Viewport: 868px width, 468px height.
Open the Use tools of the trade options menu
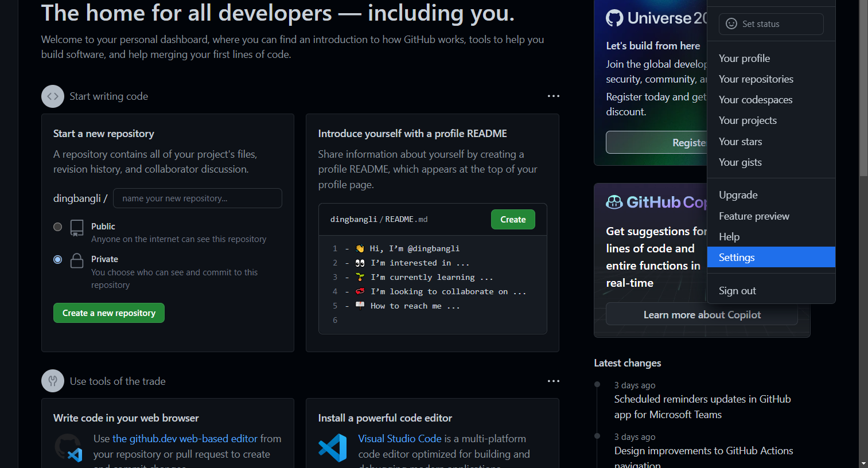[553, 381]
